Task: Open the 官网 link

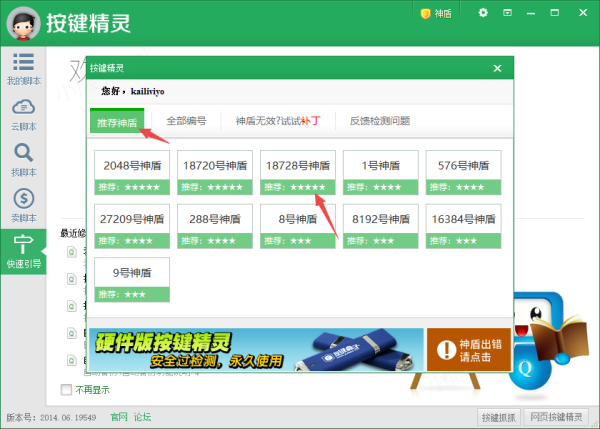Action: [119, 417]
